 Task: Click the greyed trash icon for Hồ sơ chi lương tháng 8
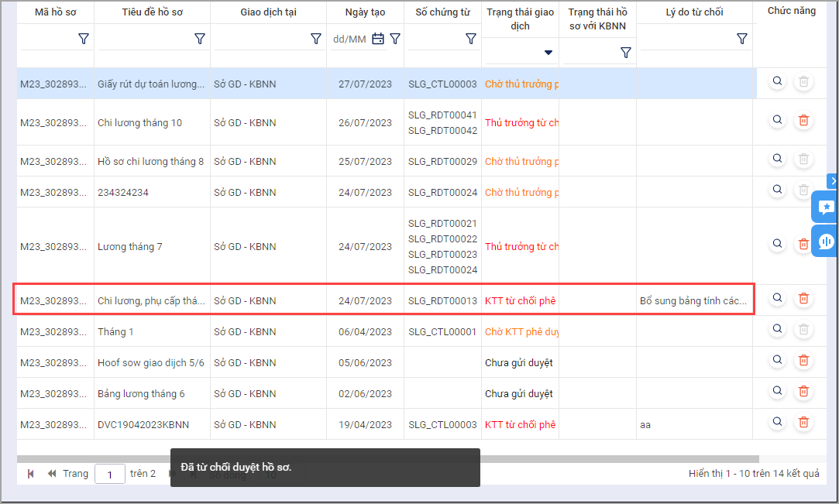pos(803,159)
